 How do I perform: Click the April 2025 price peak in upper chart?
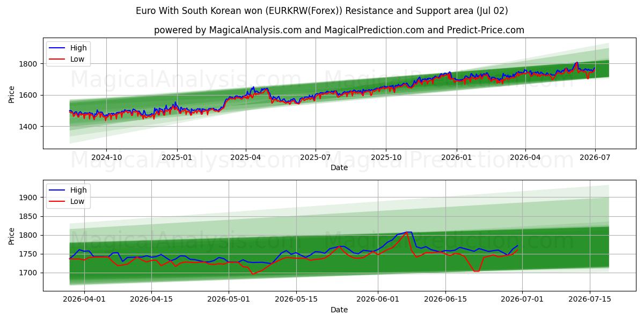[253, 87]
